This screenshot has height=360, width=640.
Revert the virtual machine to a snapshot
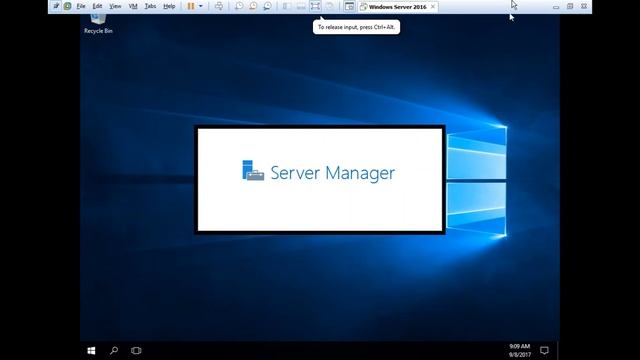pyautogui.click(x=253, y=6)
